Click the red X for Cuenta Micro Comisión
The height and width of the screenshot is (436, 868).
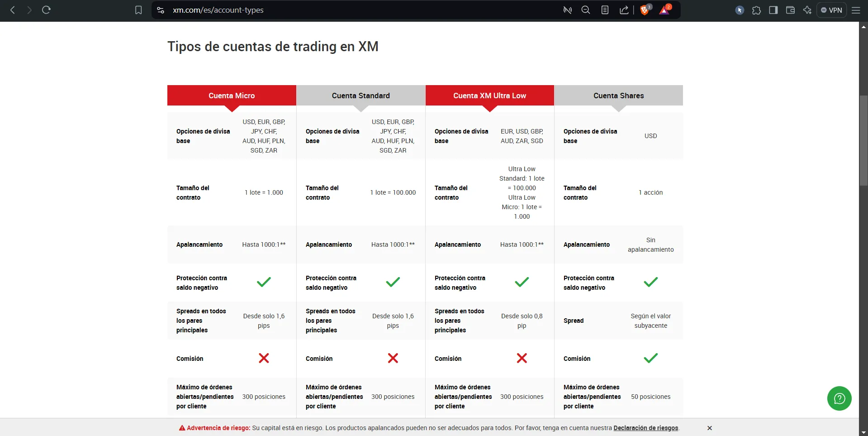(x=264, y=358)
